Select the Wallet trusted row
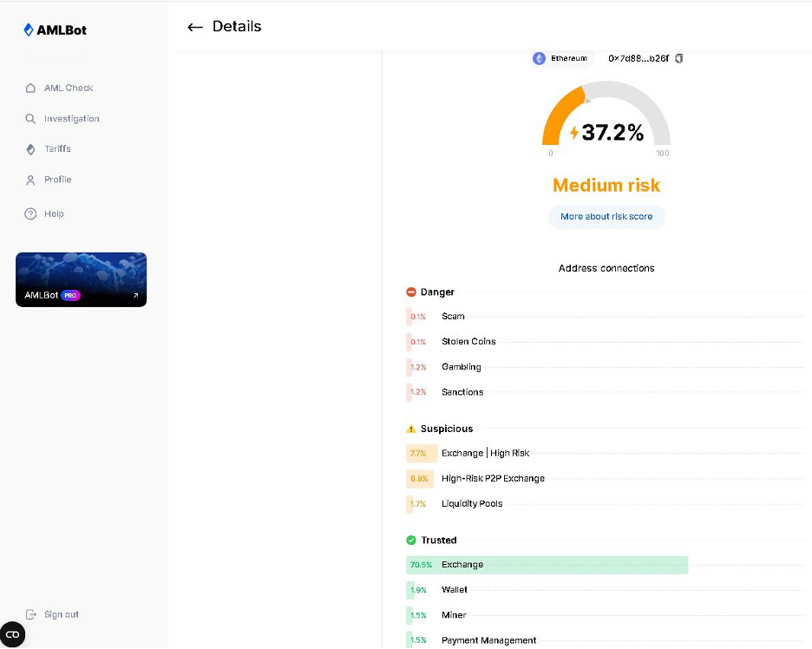 [x=606, y=590]
